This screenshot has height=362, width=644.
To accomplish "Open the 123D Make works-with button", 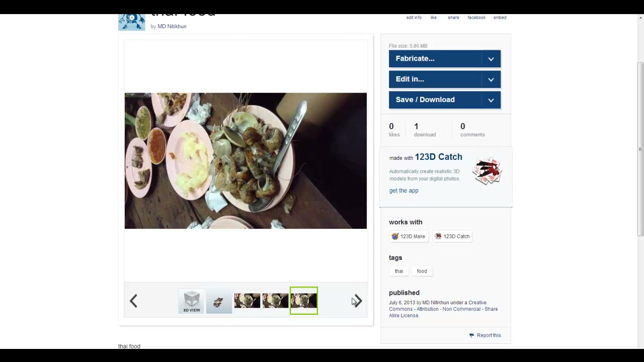I will click(x=409, y=236).
